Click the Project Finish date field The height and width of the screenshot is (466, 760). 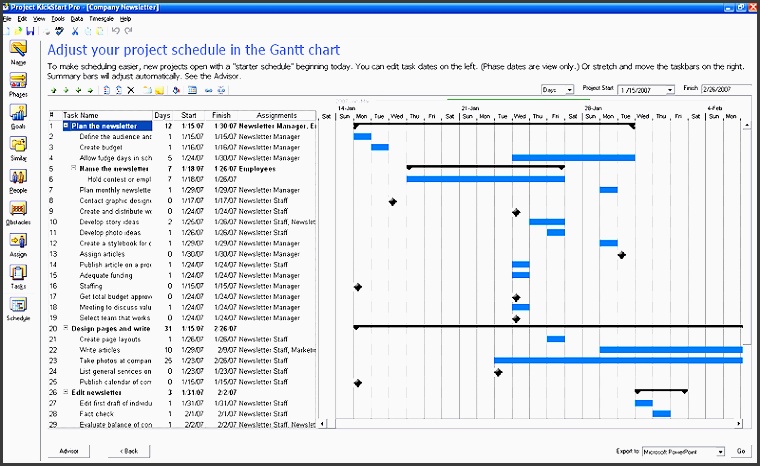point(726,90)
